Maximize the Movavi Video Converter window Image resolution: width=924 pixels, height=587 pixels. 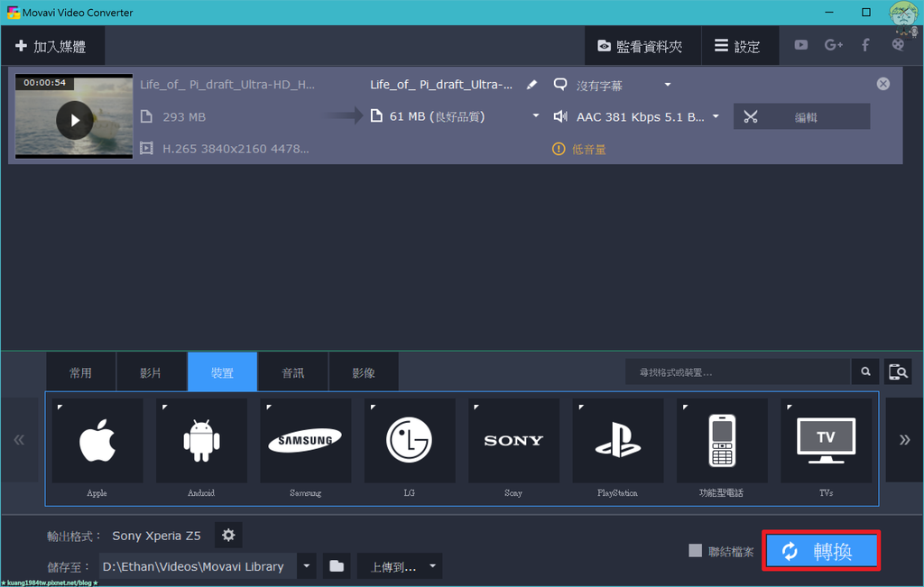click(x=865, y=13)
